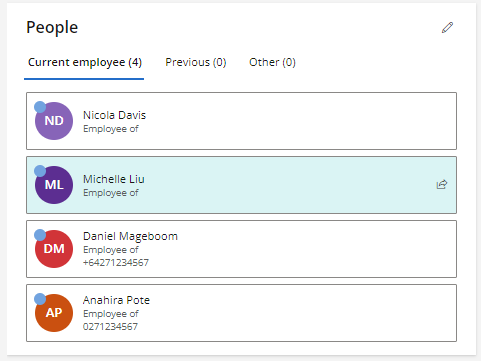Viewport: 481px width, 361px height.
Task: Open the Previous (0) tab
Action: tap(196, 62)
